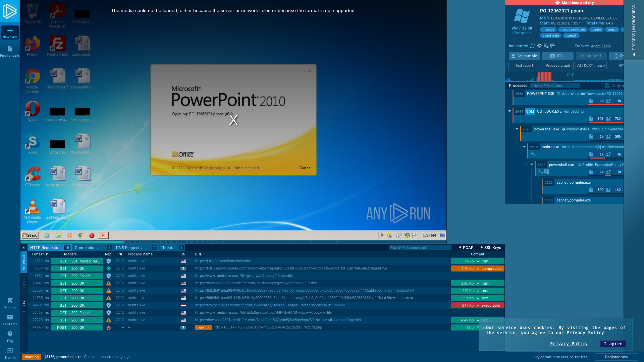Open Public tasks in sidebar
The width and height of the screenshot is (644, 362).
pos(10,51)
